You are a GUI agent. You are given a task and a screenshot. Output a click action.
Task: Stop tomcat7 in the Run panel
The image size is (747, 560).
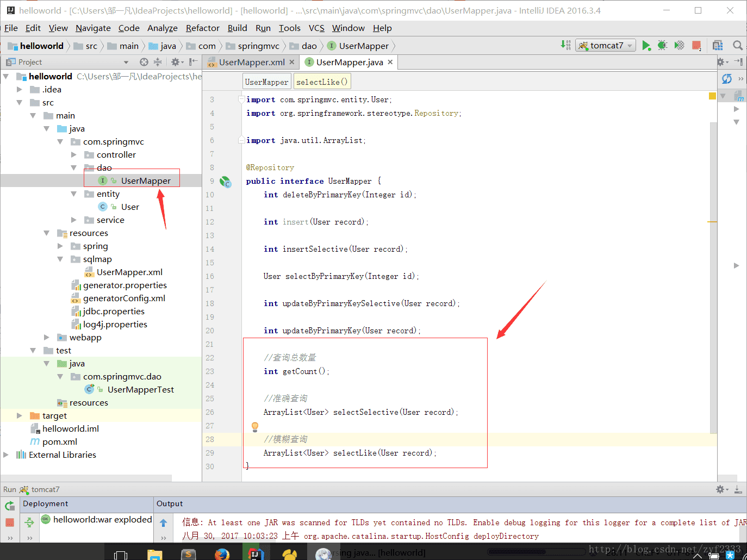pos(10,522)
